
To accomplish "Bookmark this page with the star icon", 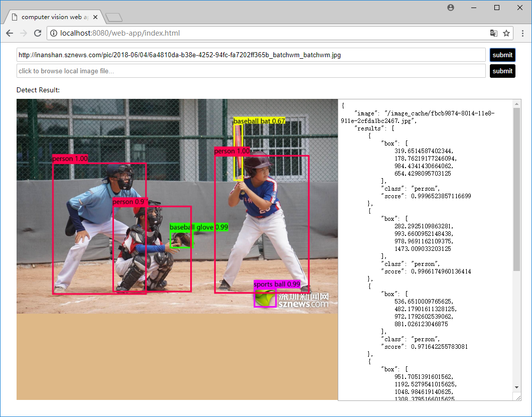I will click(506, 33).
